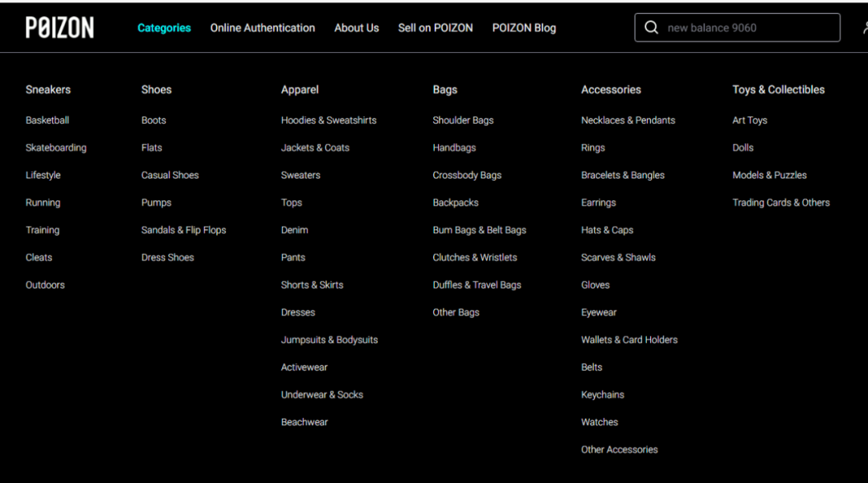This screenshot has width=868, height=483.
Task: Click the POIZON logo
Action: tap(59, 28)
